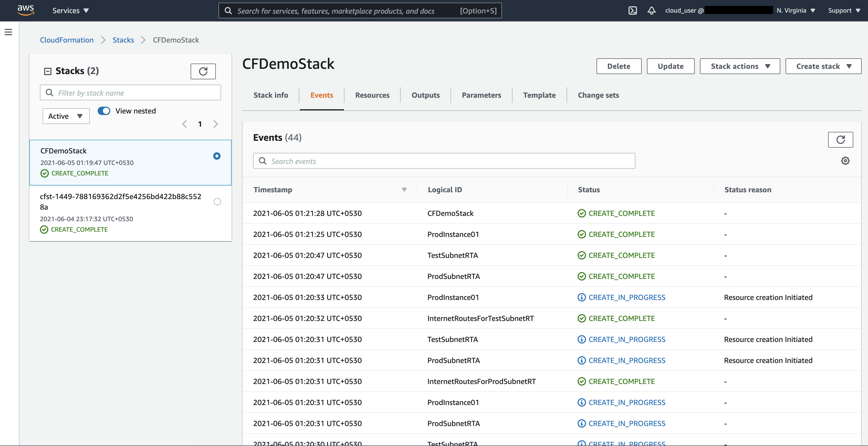This screenshot has height=446, width=868.
Task: Switch to the Template tab
Action: pos(539,95)
